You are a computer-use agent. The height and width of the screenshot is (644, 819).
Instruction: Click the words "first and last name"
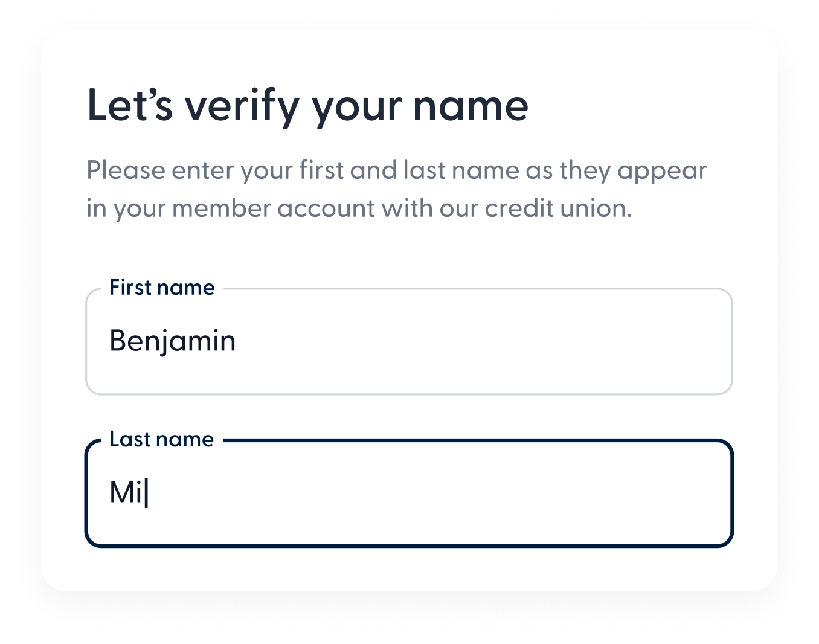(409, 171)
